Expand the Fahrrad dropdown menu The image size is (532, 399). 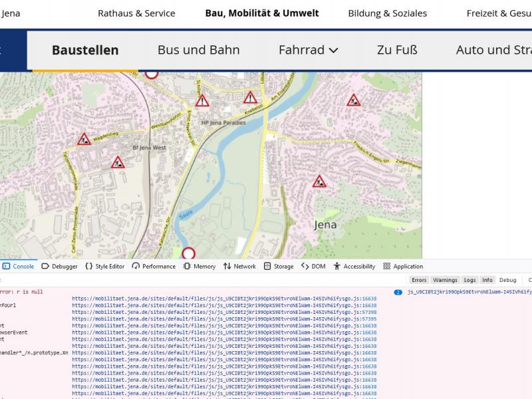click(x=309, y=50)
